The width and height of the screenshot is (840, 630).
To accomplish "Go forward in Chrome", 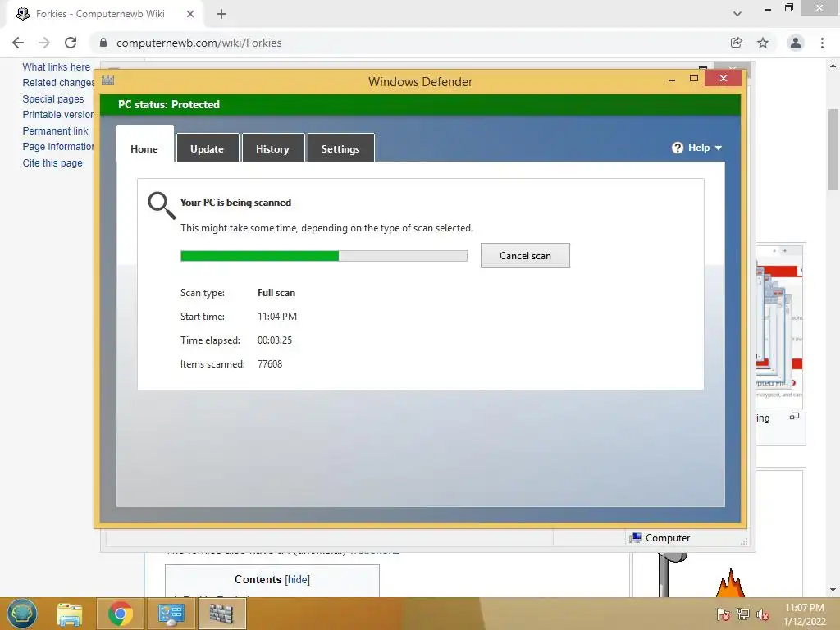I will [44, 43].
